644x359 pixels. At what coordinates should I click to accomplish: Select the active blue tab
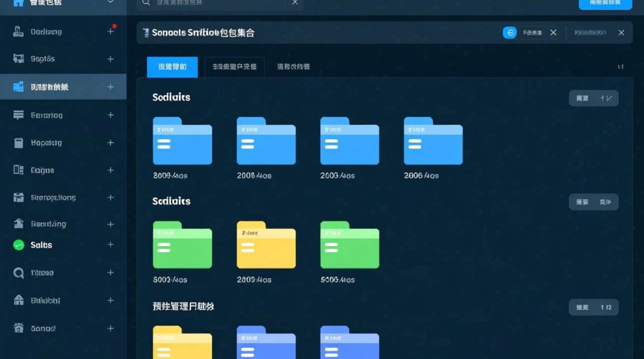tap(172, 67)
